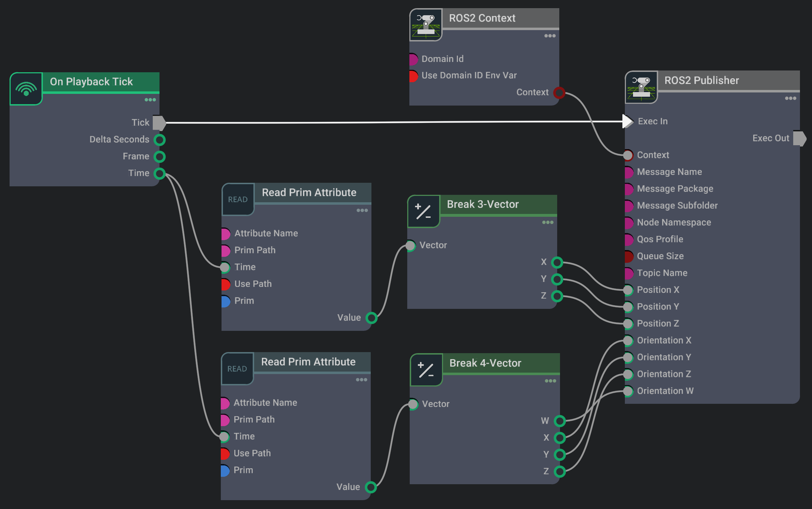The height and width of the screenshot is (509, 812).
Task: Click the lower Read Prim Time input port
Action: tap(224, 437)
